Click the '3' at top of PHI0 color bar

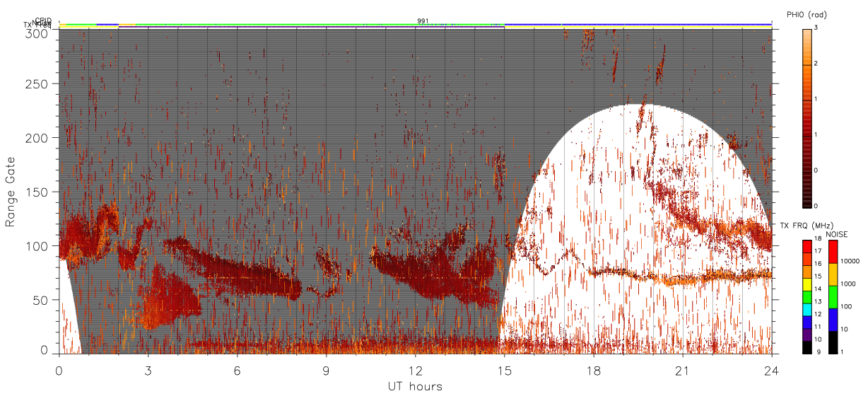click(817, 28)
